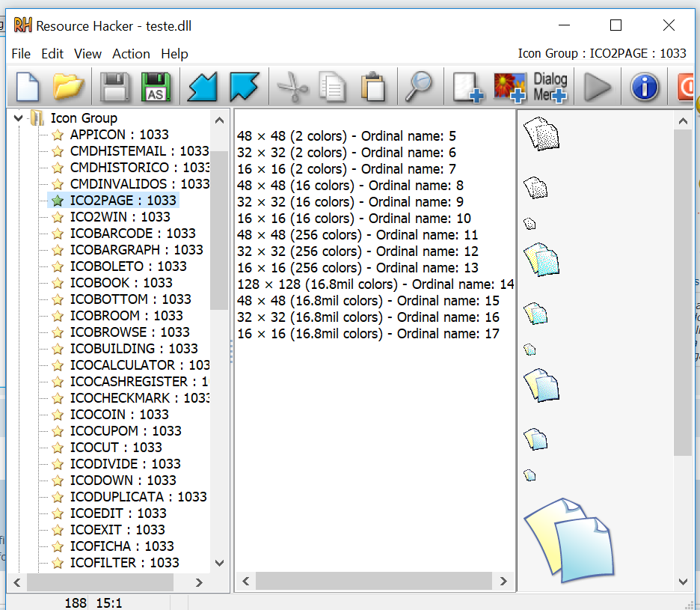The width and height of the screenshot is (700, 610).
Task: Open the View menu
Action: (x=87, y=54)
